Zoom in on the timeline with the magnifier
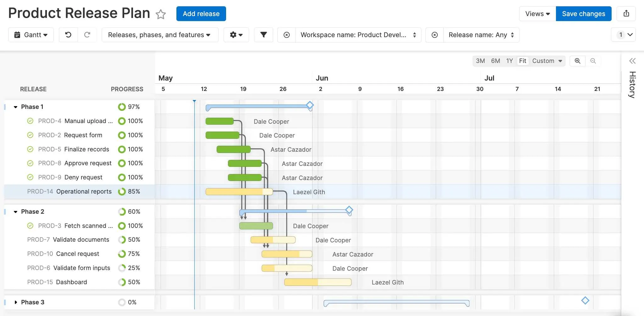This screenshot has height=316, width=644. (x=577, y=61)
